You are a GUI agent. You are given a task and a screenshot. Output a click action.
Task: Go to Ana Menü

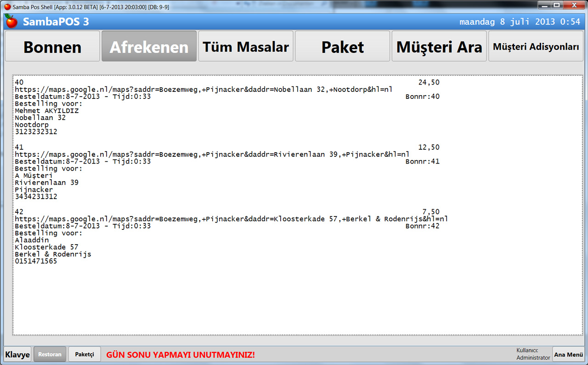[x=568, y=354]
